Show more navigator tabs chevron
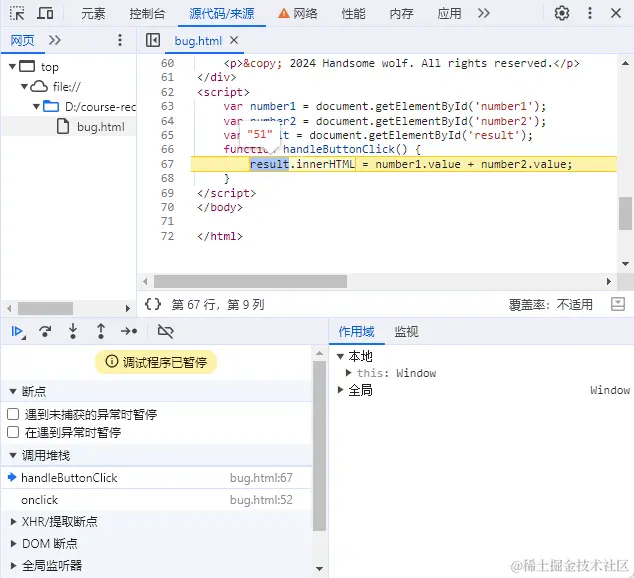The height and width of the screenshot is (578, 634). 55,40
